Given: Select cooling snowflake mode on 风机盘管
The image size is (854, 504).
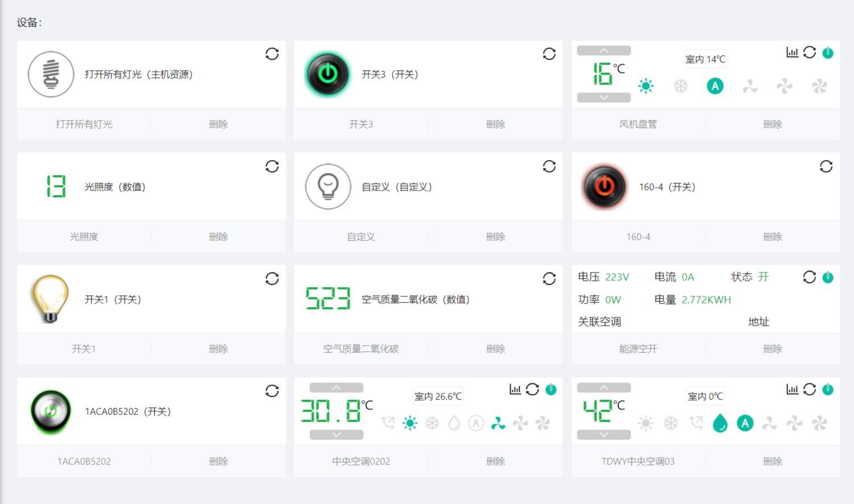Looking at the screenshot, I should (x=680, y=86).
